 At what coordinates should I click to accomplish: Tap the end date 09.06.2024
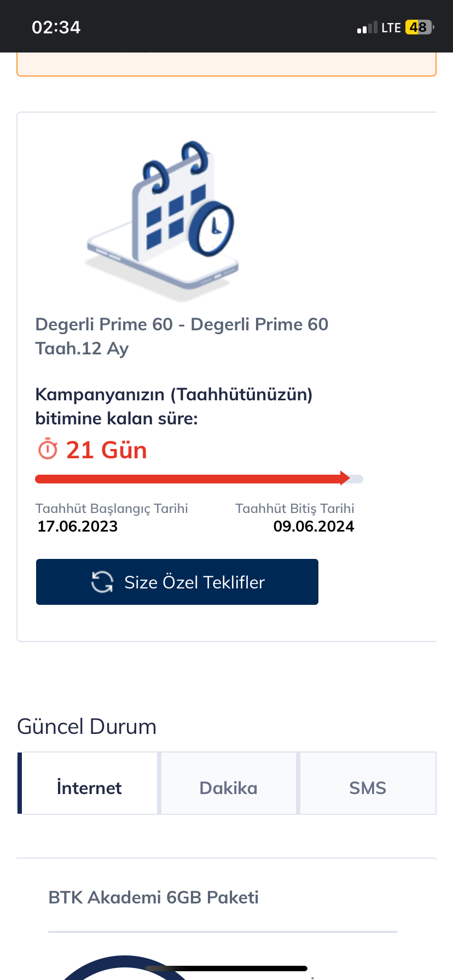coord(313,526)
